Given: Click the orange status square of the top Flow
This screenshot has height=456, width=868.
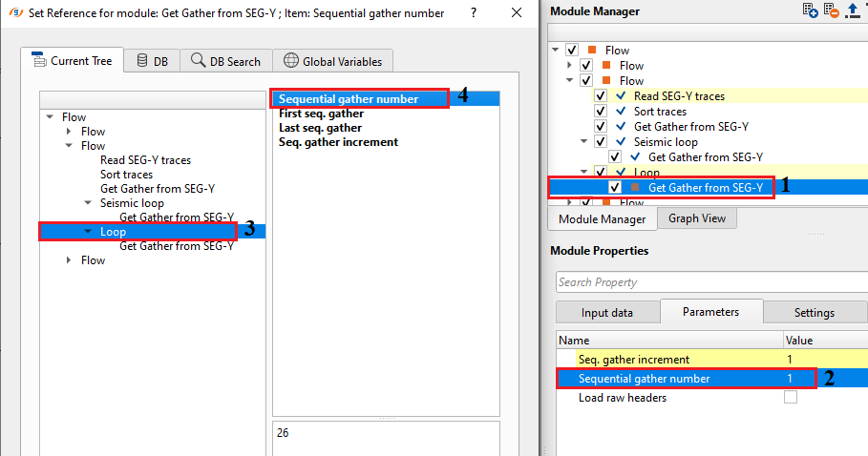Looking at the screenshot, I should pos(592,50).
